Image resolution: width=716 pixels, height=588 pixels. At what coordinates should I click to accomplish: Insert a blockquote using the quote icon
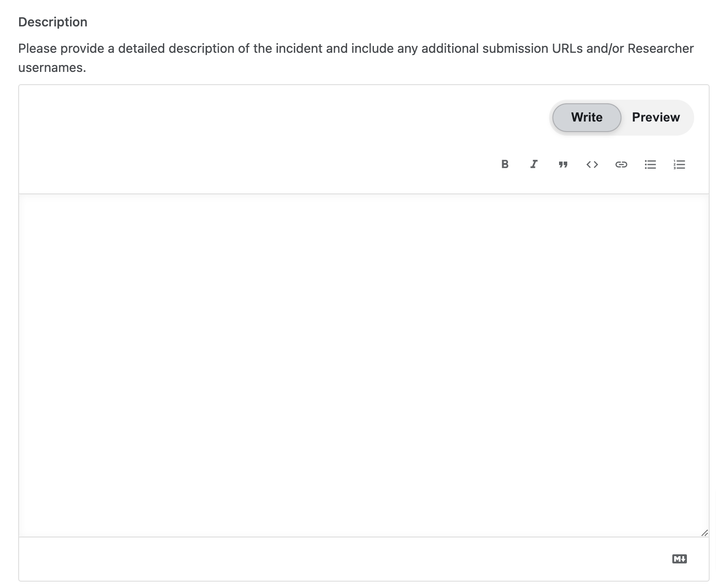[563, 164]
